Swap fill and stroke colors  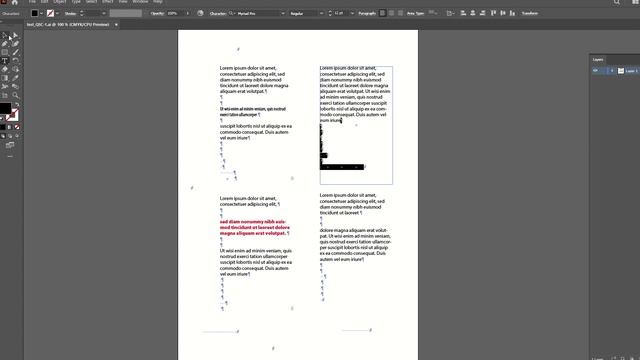tap(17, 104)
